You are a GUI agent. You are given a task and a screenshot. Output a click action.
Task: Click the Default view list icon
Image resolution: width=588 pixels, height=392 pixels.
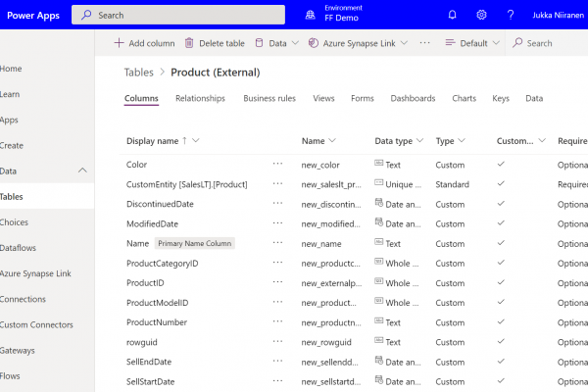[x=450, y=43]
